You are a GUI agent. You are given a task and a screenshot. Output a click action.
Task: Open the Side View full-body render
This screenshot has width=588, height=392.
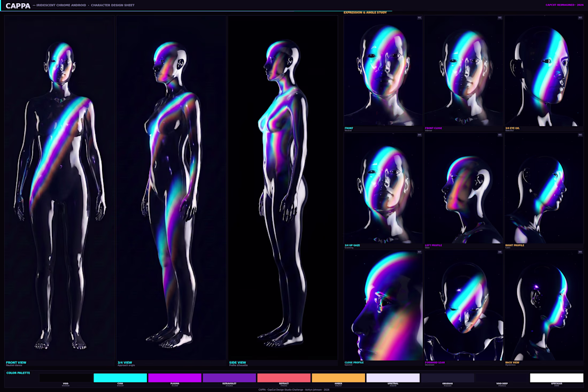click(x=283, y=188)
